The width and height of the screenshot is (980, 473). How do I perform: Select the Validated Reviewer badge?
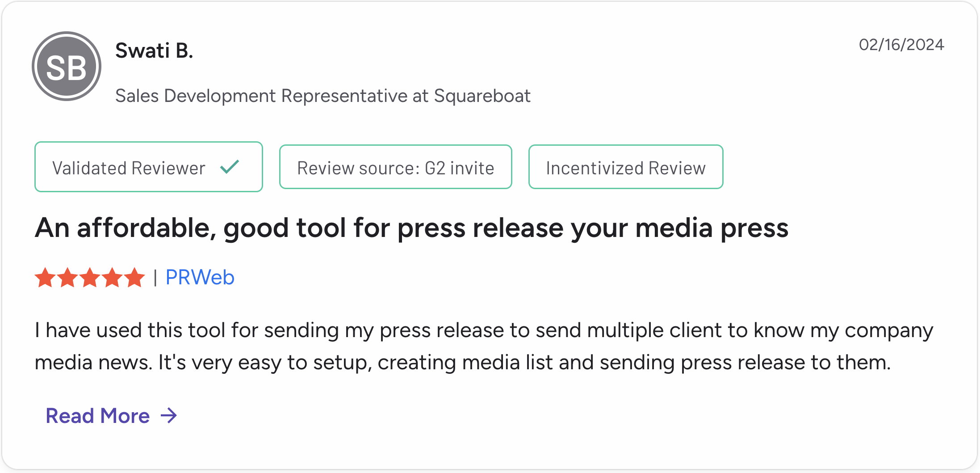pyautogui.click(x=149, y=167)
